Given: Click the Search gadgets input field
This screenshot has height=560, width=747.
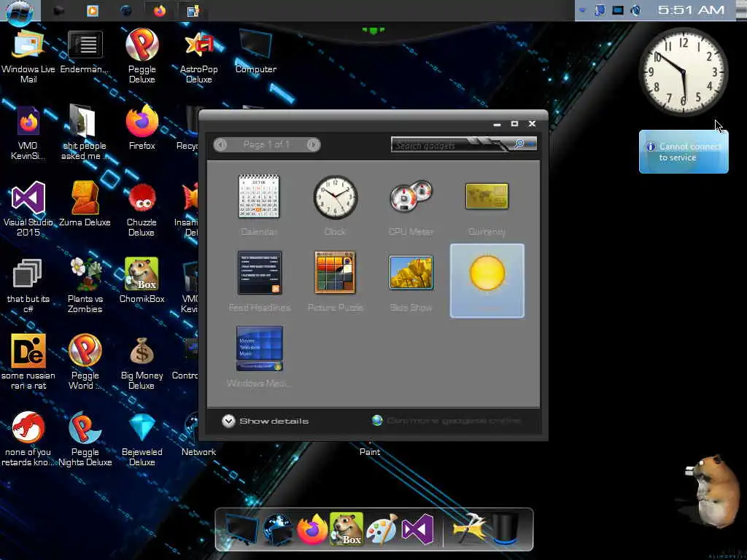Looking at the screenshot, I should pos(450,145).
